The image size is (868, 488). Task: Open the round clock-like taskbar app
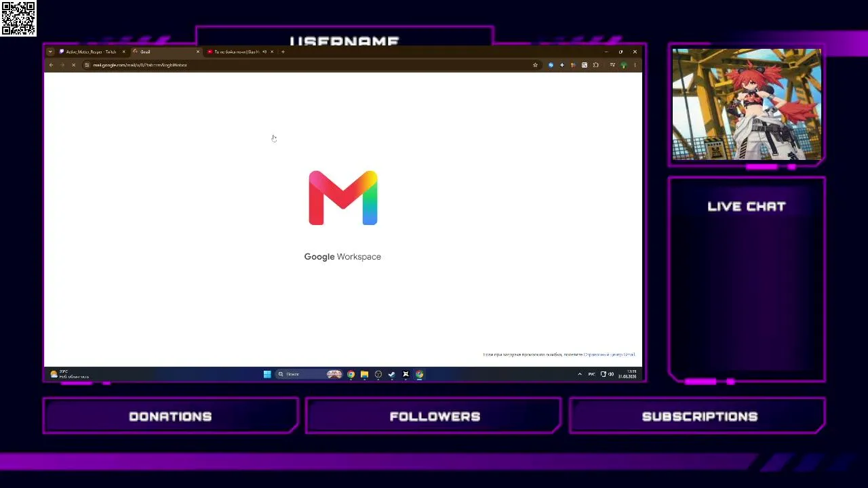tap(378, 374)
